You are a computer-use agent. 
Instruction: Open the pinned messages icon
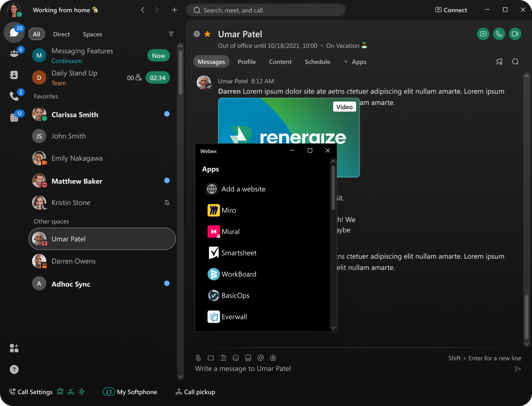coord(499,62)
